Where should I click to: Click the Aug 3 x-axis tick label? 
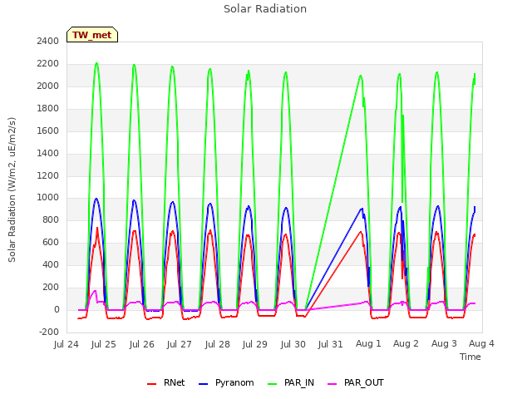click(444, 343)
